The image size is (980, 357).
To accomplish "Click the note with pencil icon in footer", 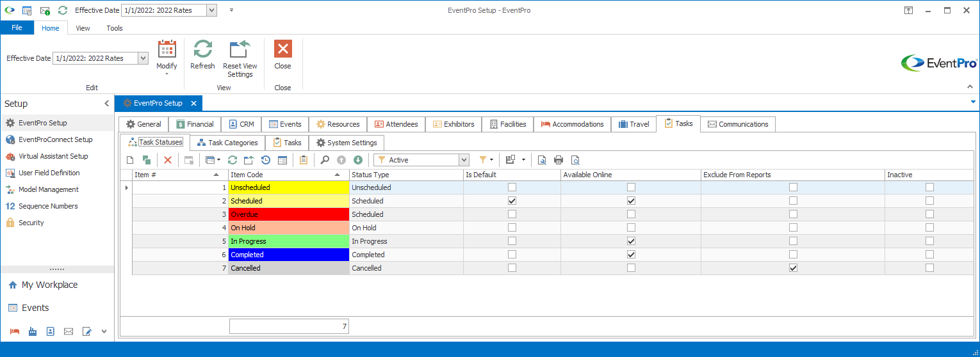I will 87,331.
